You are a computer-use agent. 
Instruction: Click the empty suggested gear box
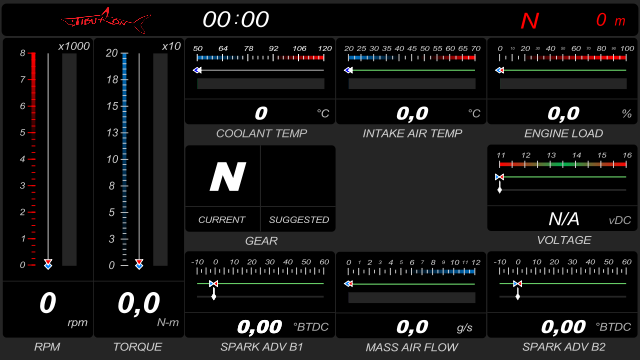(x=298, y=176)
